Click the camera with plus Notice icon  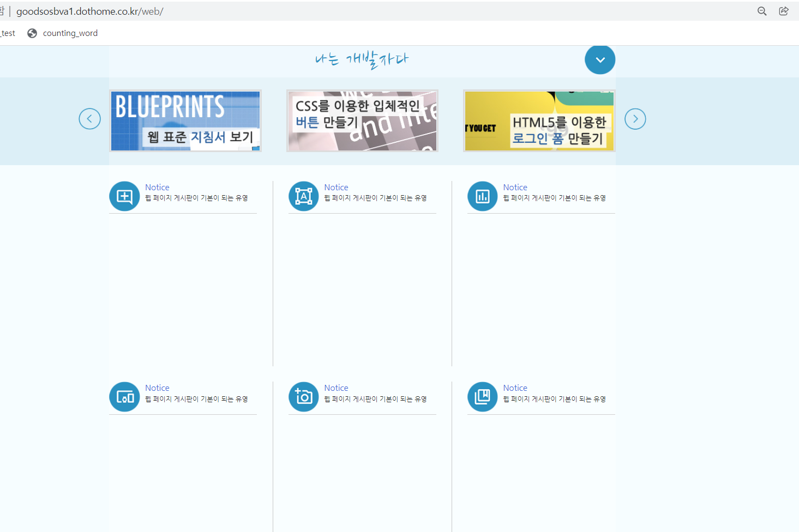tap(303, 396)
